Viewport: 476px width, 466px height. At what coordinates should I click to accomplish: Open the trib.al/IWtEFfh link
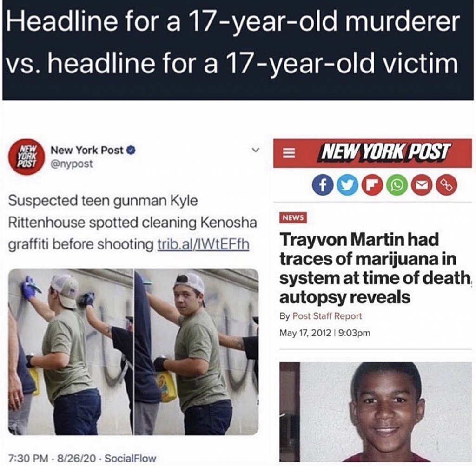click(x=204, y=244)
